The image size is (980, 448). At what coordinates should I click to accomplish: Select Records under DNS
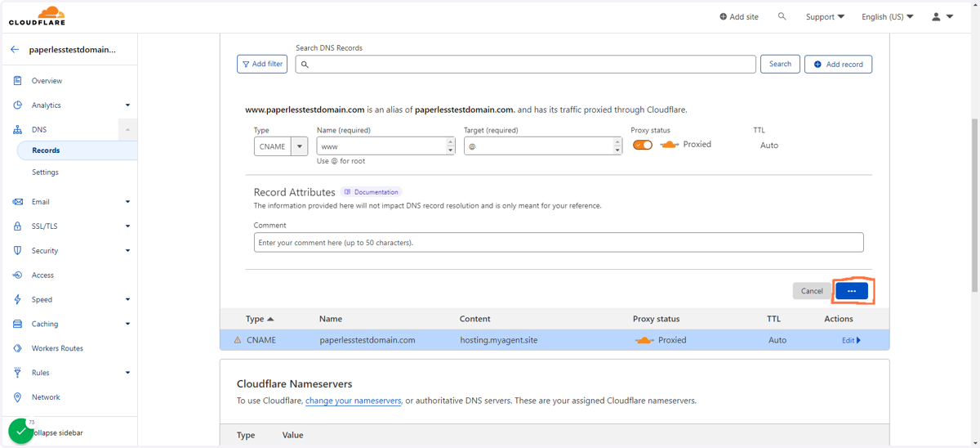pos(46,150)
